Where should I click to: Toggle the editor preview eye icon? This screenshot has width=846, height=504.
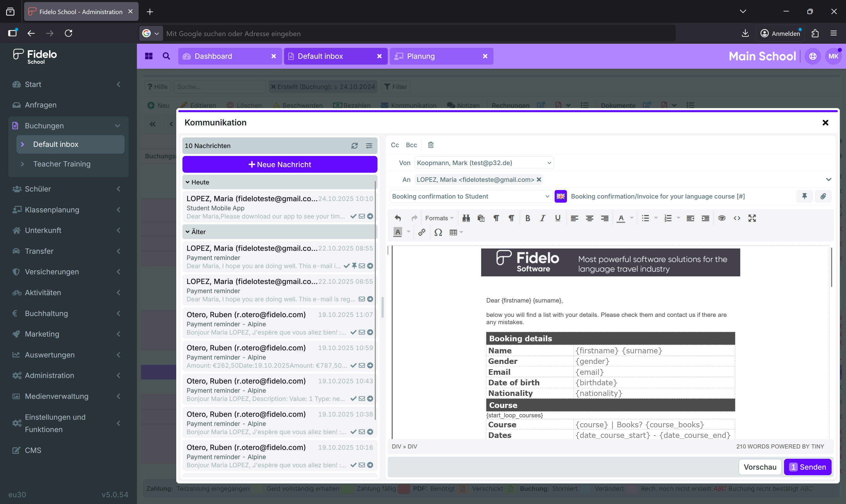[x=722, y=218]
